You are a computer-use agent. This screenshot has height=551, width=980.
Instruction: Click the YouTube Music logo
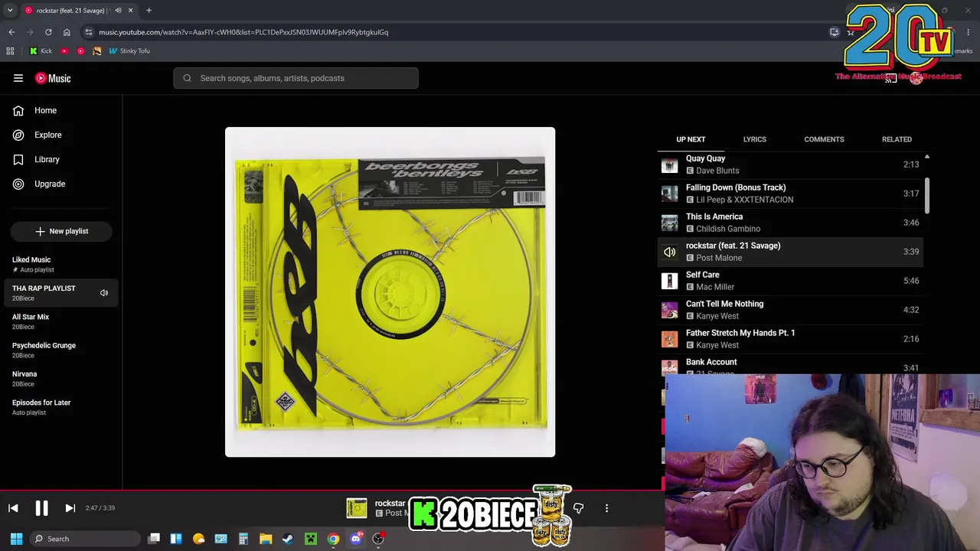pos(53,78)
